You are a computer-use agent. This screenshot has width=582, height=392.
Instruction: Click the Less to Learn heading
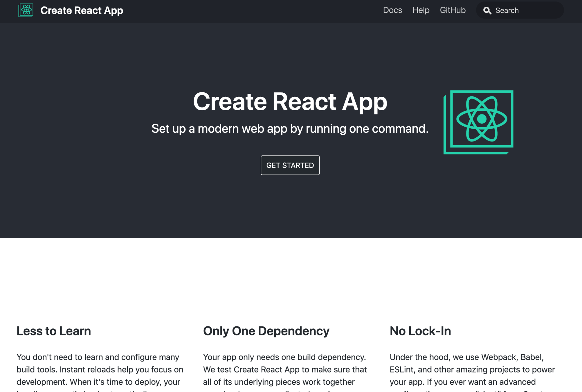[54, 331]
